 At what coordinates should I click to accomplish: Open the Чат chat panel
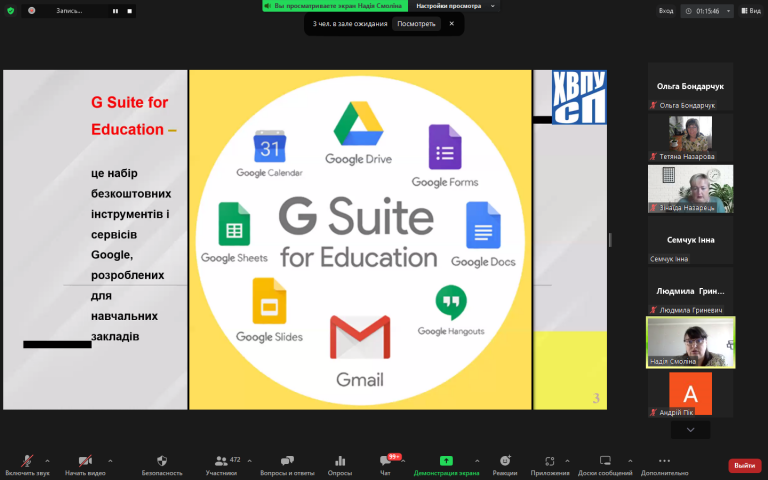click(385, 465)
